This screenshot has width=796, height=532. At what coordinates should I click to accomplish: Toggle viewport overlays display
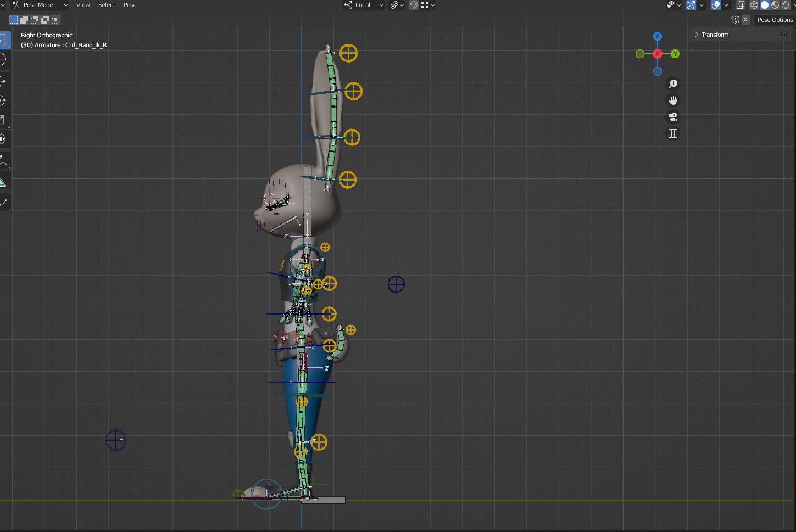(716, 5)
